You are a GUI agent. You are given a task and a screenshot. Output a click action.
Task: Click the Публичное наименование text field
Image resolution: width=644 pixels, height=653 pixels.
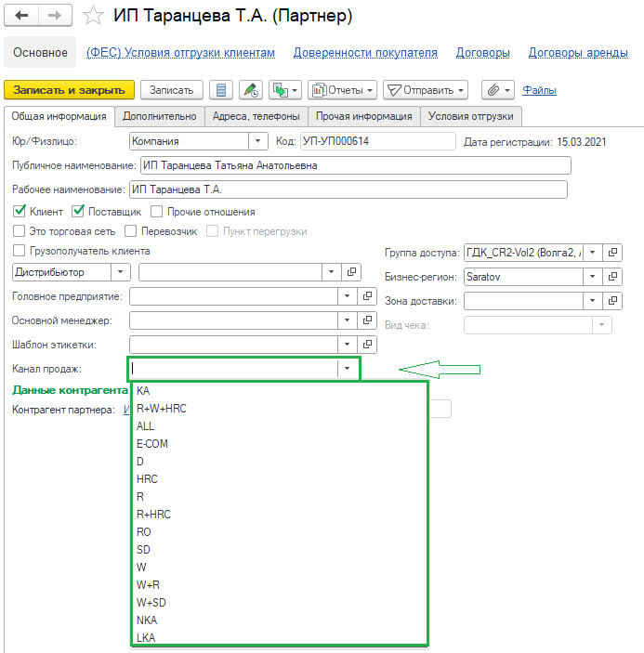[x=353, y=166]
